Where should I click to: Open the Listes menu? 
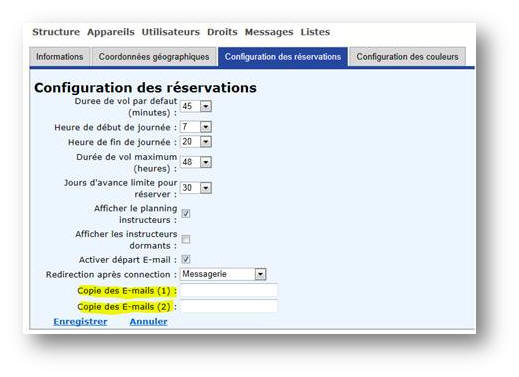pos(315,32)
